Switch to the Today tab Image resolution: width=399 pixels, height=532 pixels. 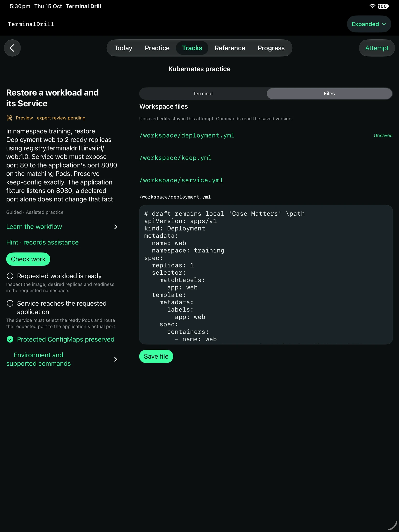(x=123, y=48)
